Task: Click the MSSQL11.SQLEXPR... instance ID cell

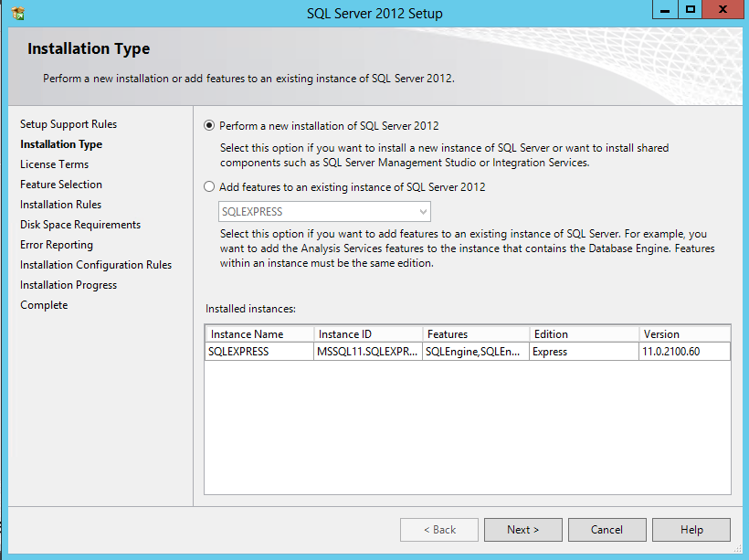Action: 368,352
